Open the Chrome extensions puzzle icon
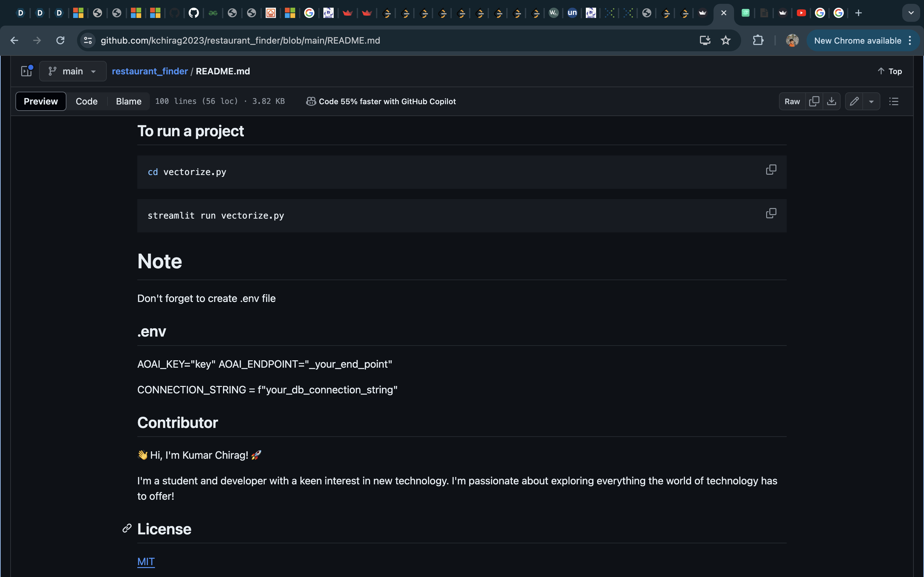The width and height of the screenshot is (924, 577). pyautogui.click(x=758, y=40)
